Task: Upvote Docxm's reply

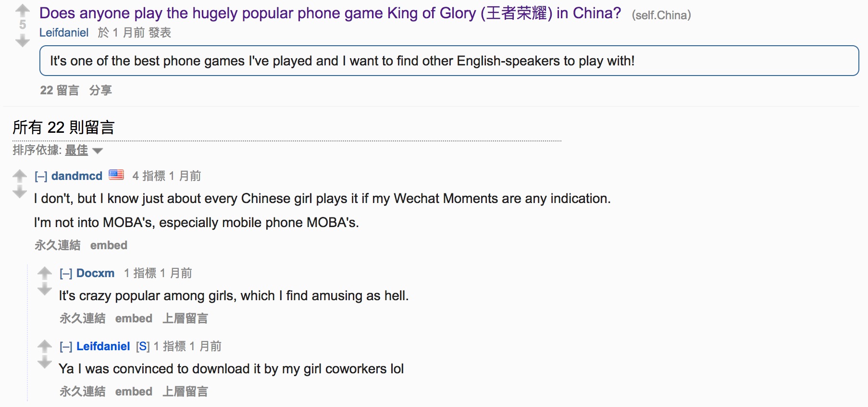Action: click(45, 273)
